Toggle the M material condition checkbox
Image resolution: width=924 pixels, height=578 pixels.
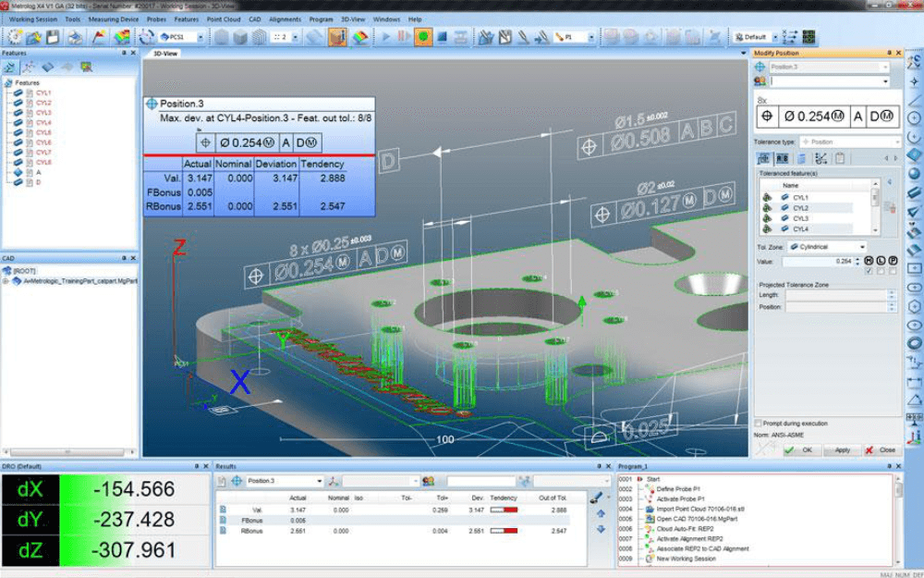(869, 271)
